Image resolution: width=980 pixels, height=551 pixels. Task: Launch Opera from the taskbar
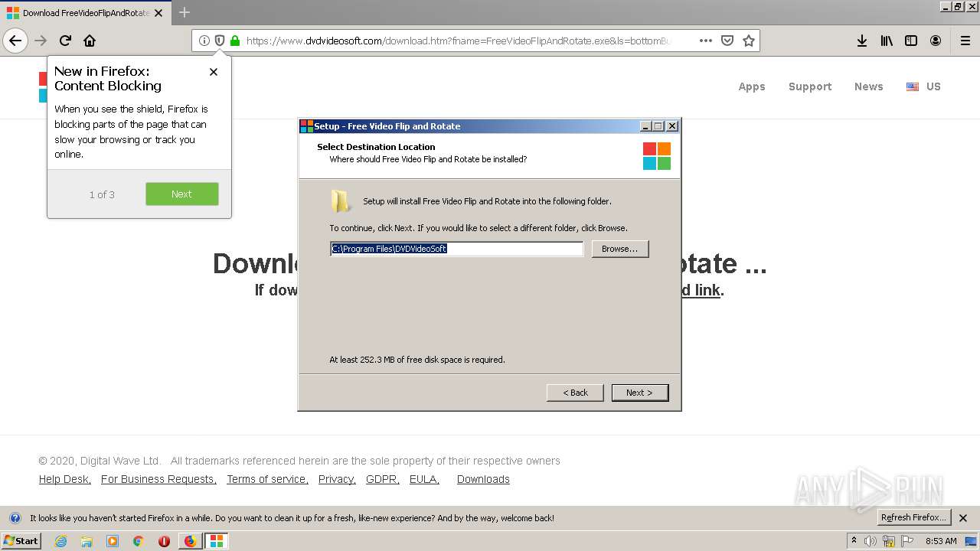pos(164,541)
